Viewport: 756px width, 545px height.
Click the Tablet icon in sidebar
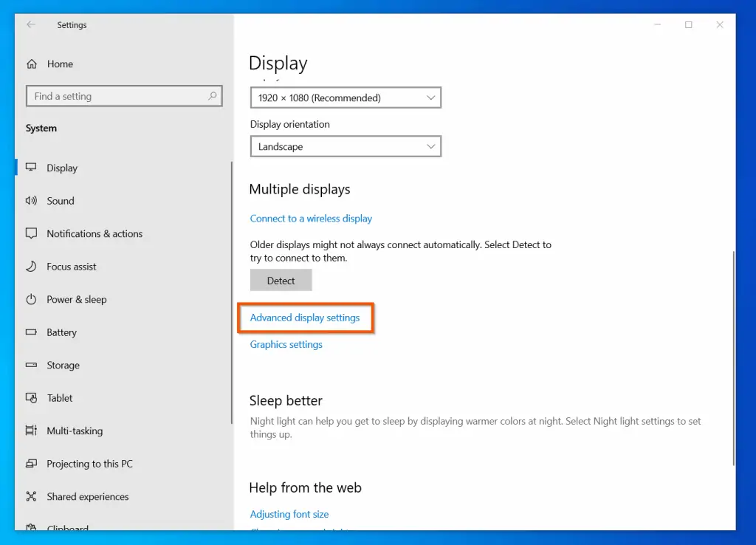[31, 398]
